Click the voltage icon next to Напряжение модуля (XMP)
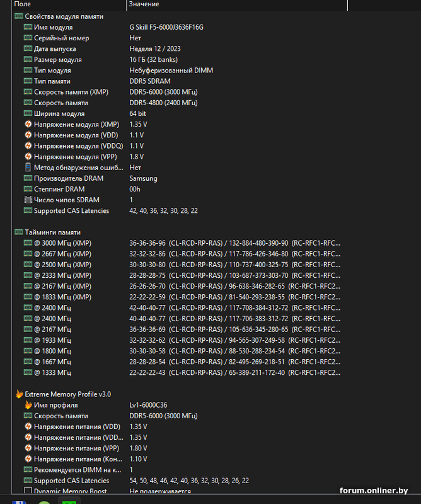421x504 pixels. [28, 124]
